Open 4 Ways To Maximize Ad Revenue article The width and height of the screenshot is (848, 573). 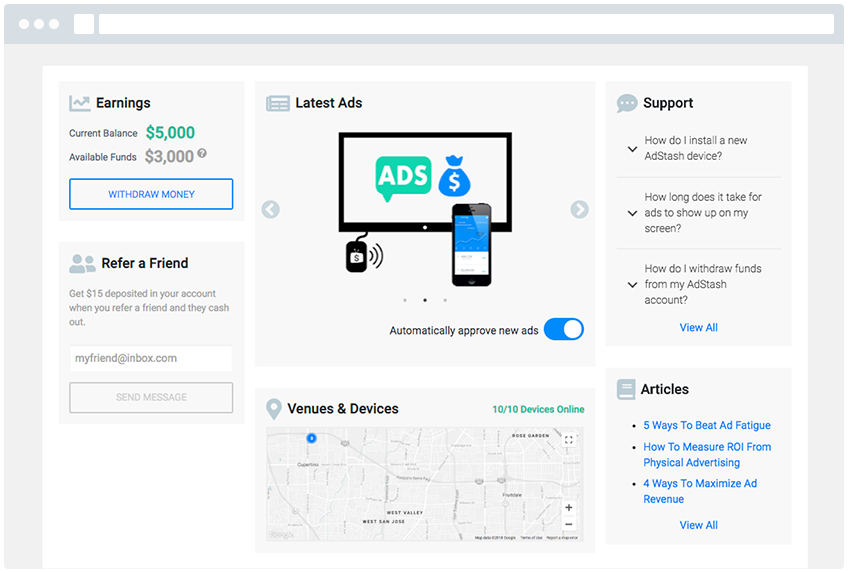[700, 491]
